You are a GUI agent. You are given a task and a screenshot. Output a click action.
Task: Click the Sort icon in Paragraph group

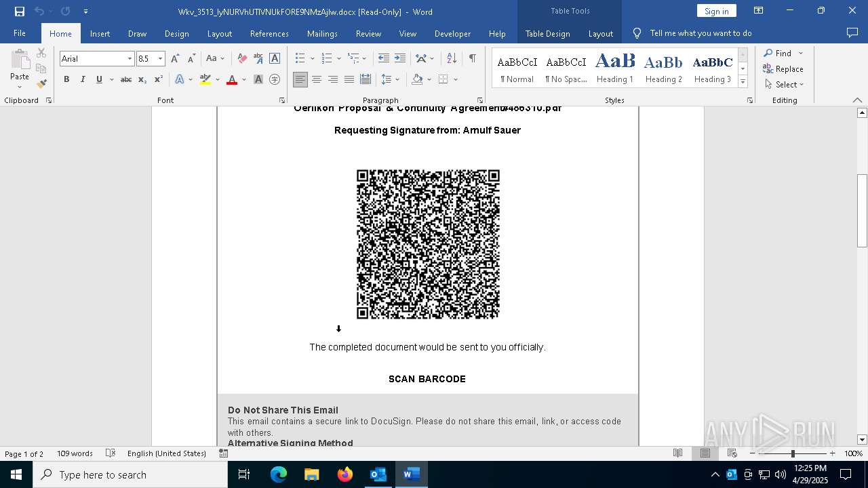point(452,59)
